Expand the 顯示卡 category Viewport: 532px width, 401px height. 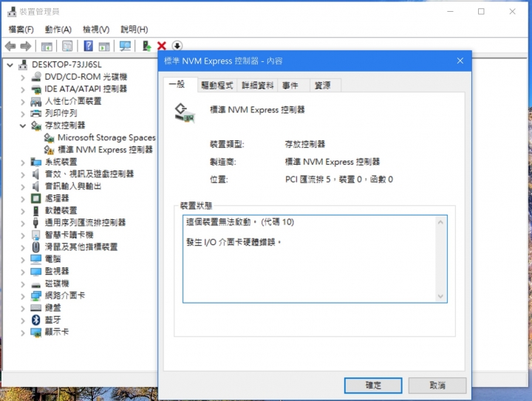pyautogui.click(x=23, y=332)
